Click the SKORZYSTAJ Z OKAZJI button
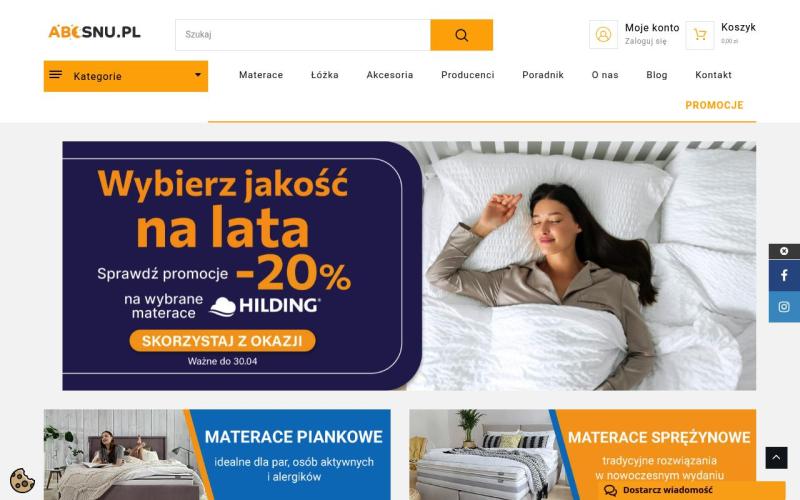The height and width of the screenshot is (500, 800). click(222, 341)
